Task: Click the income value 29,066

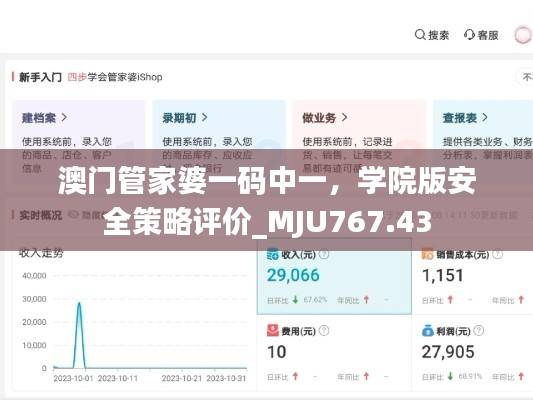Action: (x=293, y=275)
